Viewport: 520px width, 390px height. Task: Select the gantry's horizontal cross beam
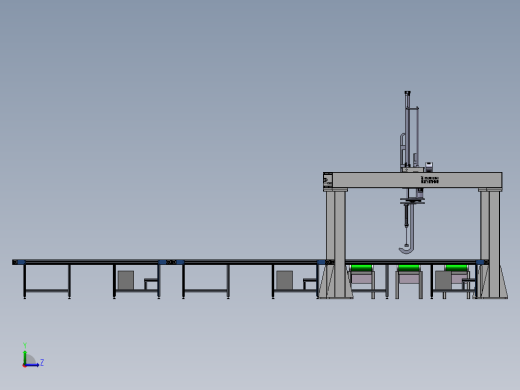click(413, 180)
